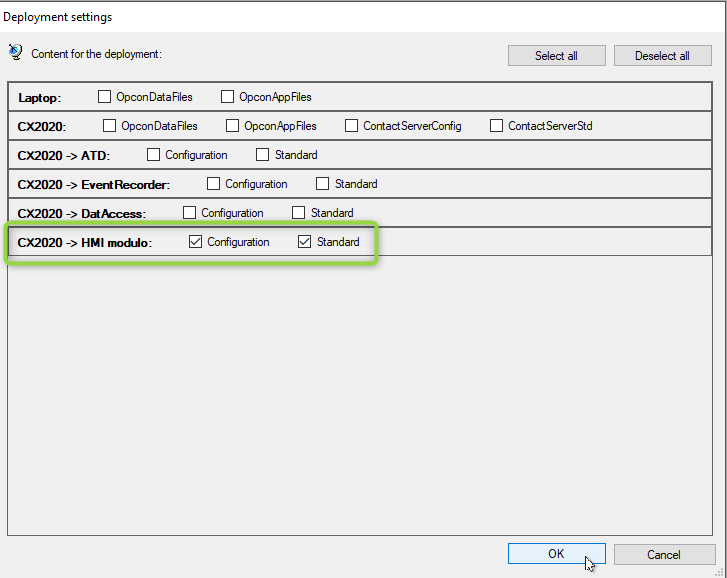
Task: Choose Deselect all button
Action: pyautogui.click(x=663, y=56)
